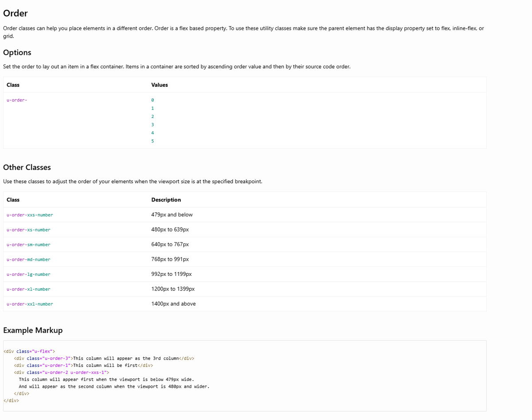Click the u-order-2 u-order-xxs-1 code line
The width and height of the screenshot is (532, 420).
pyautogui.click(x=62, y=372)
